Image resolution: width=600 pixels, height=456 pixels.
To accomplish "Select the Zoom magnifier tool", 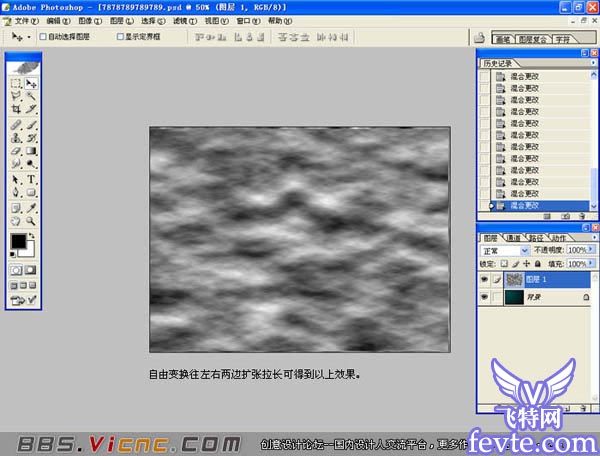I will [x=31, y=219].
